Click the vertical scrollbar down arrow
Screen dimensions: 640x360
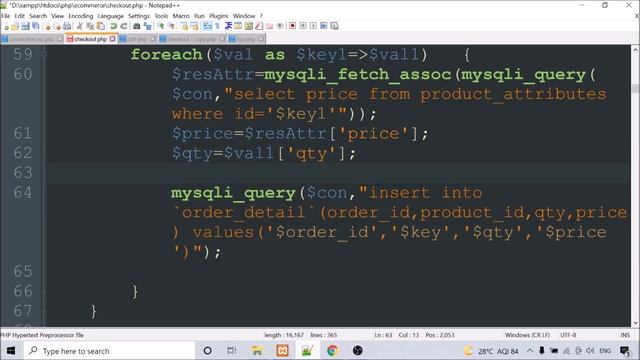635,323
